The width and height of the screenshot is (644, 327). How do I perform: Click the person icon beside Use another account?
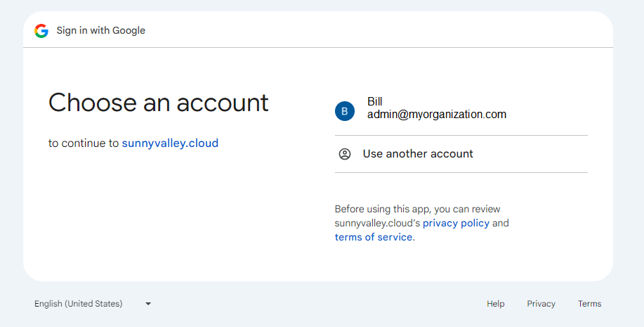pyautogui.click(x=344, y=154)
